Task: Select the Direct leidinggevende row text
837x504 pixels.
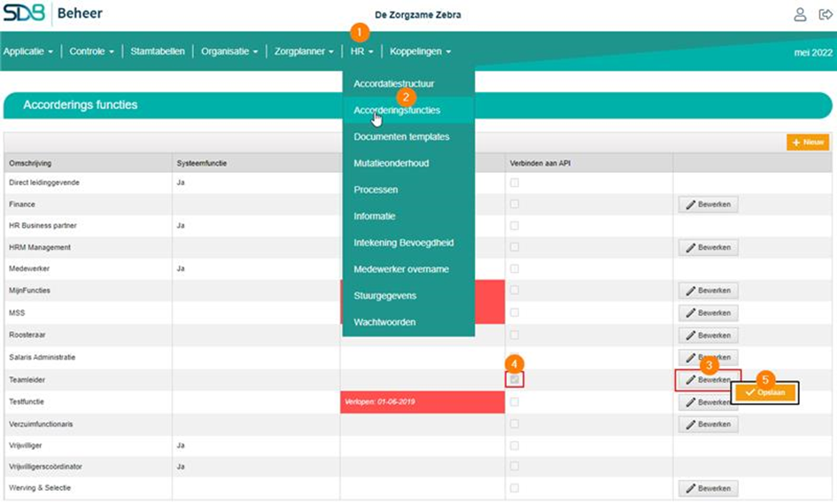Action: [x=44, y=182]
